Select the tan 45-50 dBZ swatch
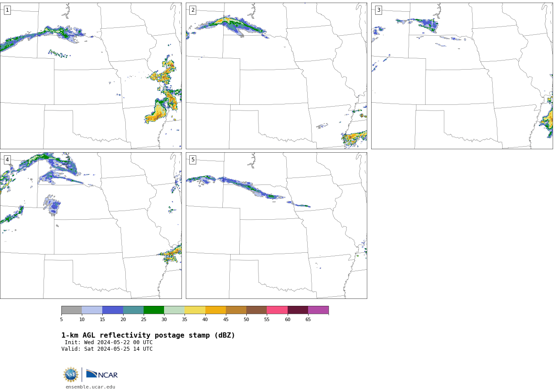 point(236,310)
